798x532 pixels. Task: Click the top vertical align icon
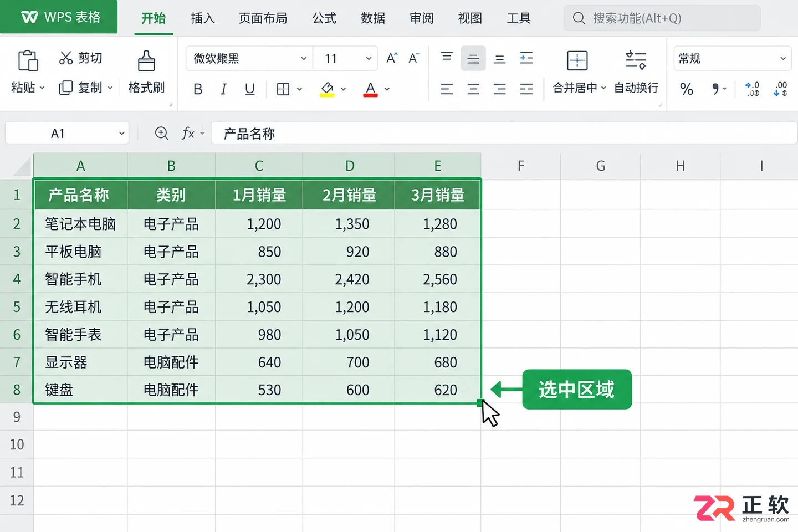[447, 57]
